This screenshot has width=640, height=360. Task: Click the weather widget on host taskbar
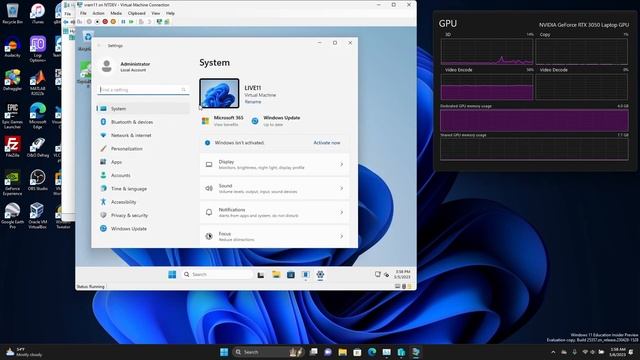pyautogui.click(x=24, y=352)
